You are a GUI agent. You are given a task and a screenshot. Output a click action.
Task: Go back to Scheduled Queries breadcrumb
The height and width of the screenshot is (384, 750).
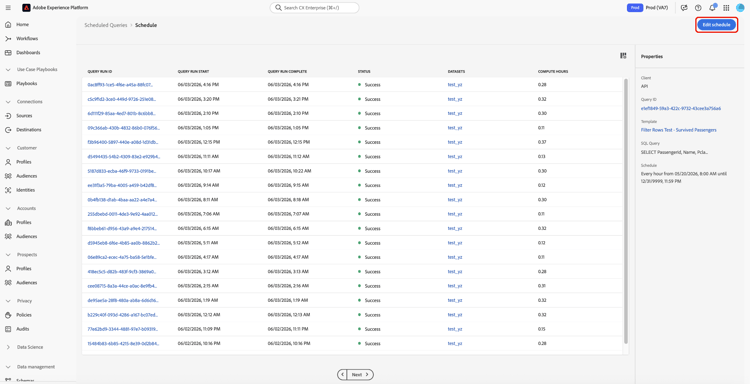pyautogui.click(x=106, y=25)
